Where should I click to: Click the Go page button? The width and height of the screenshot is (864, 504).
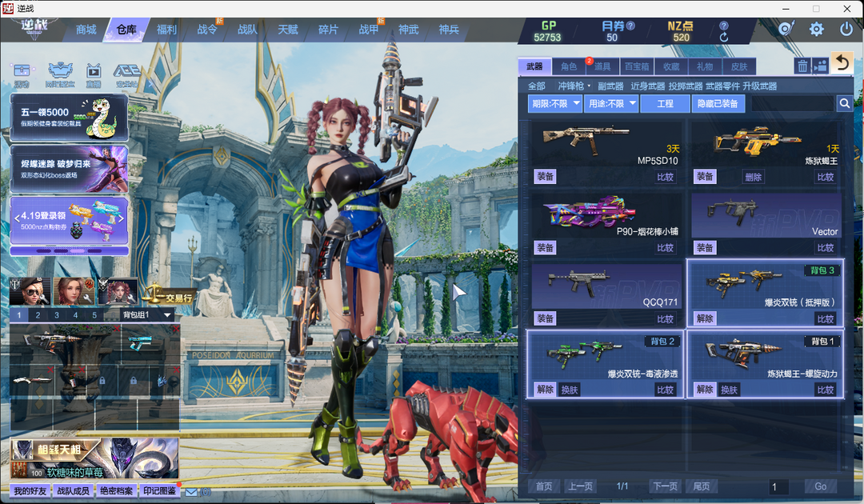tap(821, 486)
